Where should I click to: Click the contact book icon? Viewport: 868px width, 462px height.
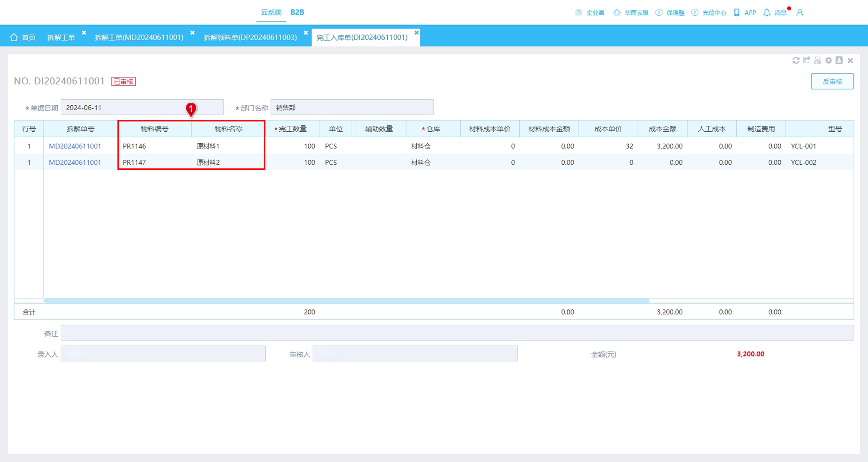coord(839,60)
